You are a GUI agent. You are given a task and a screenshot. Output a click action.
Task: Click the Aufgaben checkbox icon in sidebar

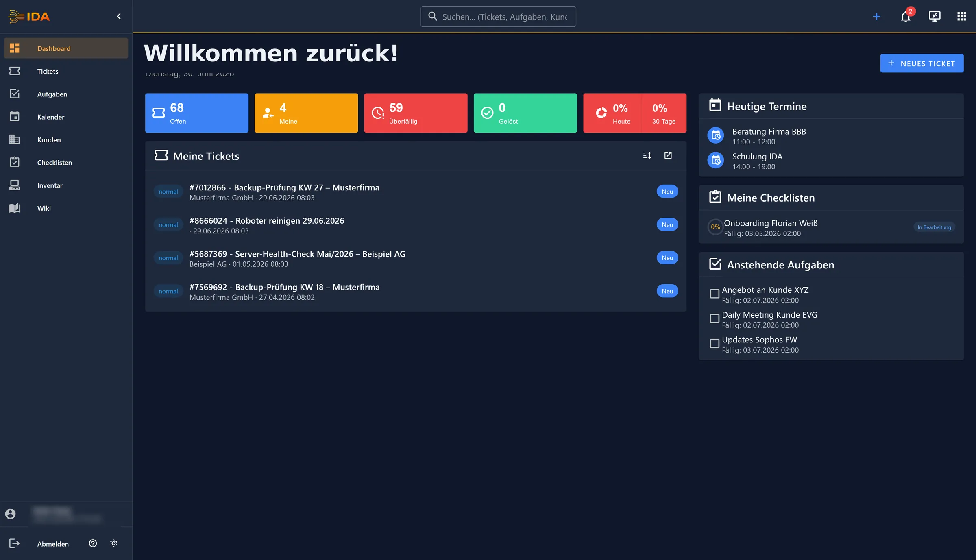point(15,94)
